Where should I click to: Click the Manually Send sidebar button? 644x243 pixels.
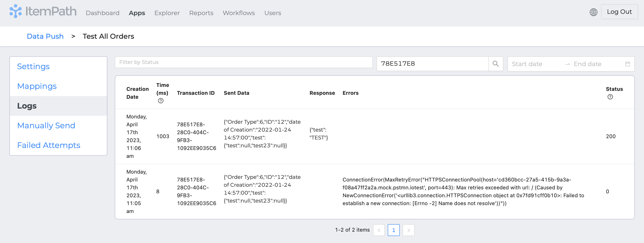(x=46, y=126)
